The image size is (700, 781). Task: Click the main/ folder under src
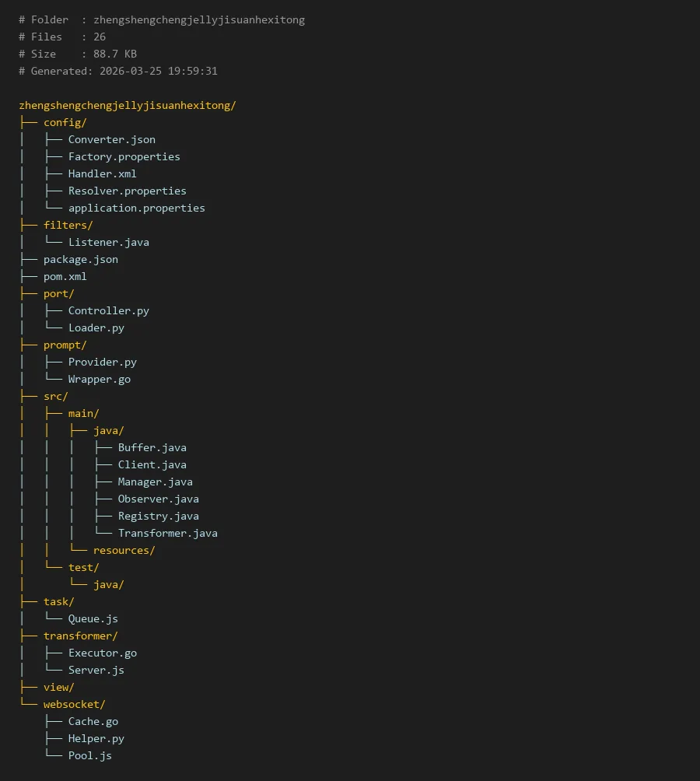click(x=83, y=413)
